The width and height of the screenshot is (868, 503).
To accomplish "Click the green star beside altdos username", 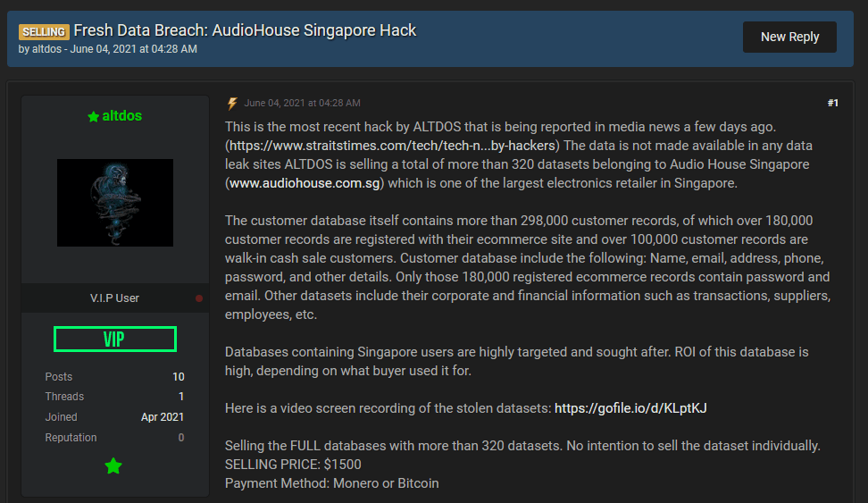I will point(94,116).
